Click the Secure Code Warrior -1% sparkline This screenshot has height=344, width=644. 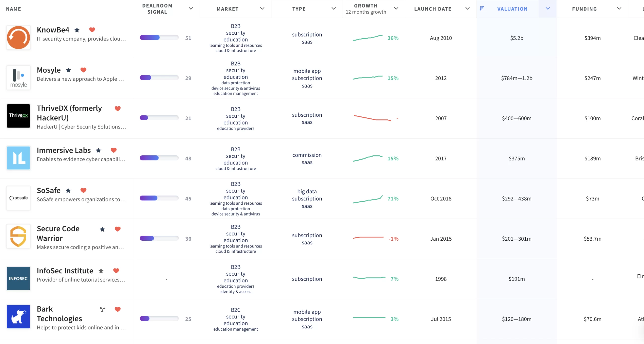368,237
